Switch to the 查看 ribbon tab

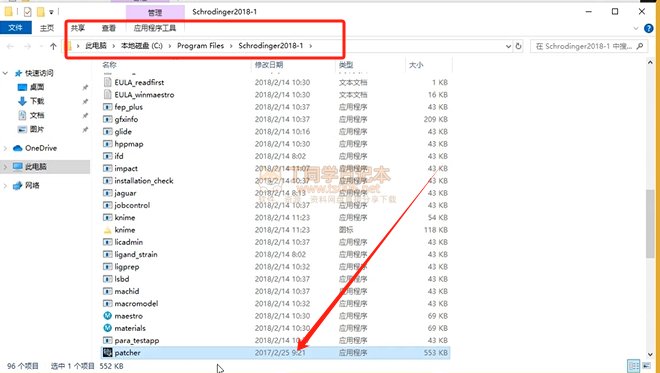tap(109, 28)
